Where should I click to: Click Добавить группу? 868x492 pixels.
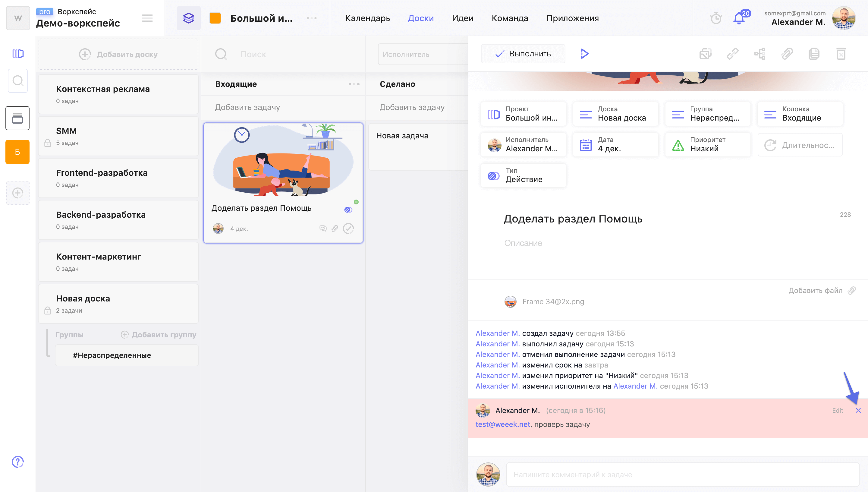pyautogui.click(x=159, y=335)
